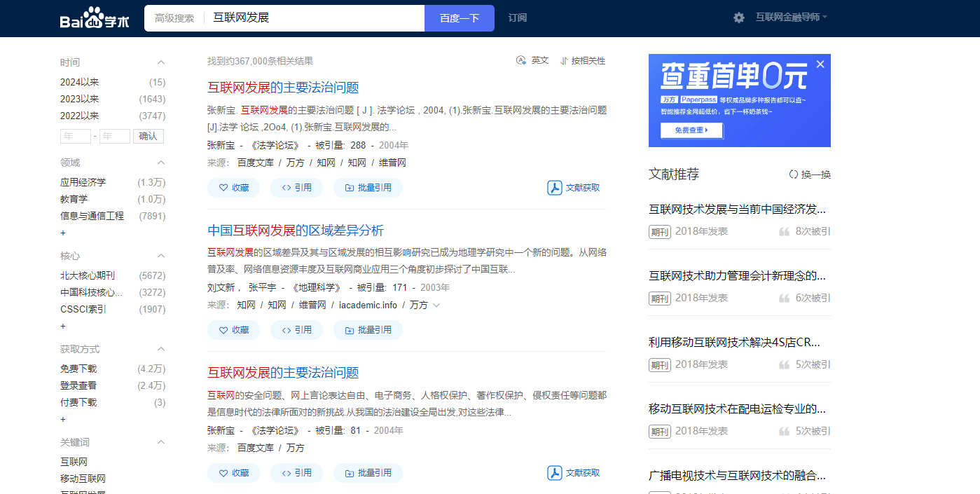The height and width of the screenshot is (494, 980).
Task: Expand more 领域 options with the plus
Action: click(62, 233)
